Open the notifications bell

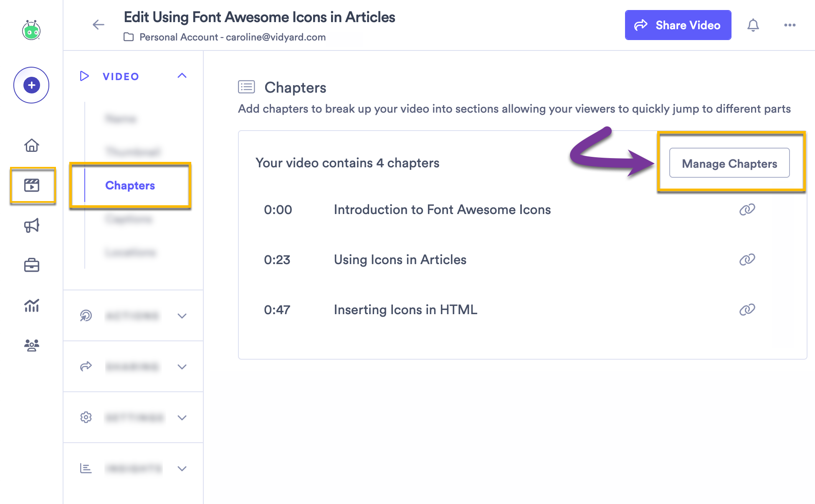coord(754,25)
